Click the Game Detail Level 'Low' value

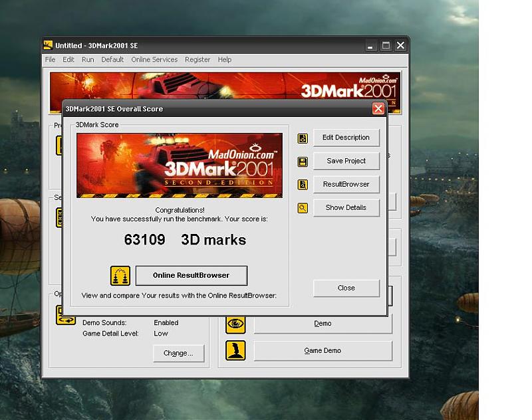tap(161, 334)
